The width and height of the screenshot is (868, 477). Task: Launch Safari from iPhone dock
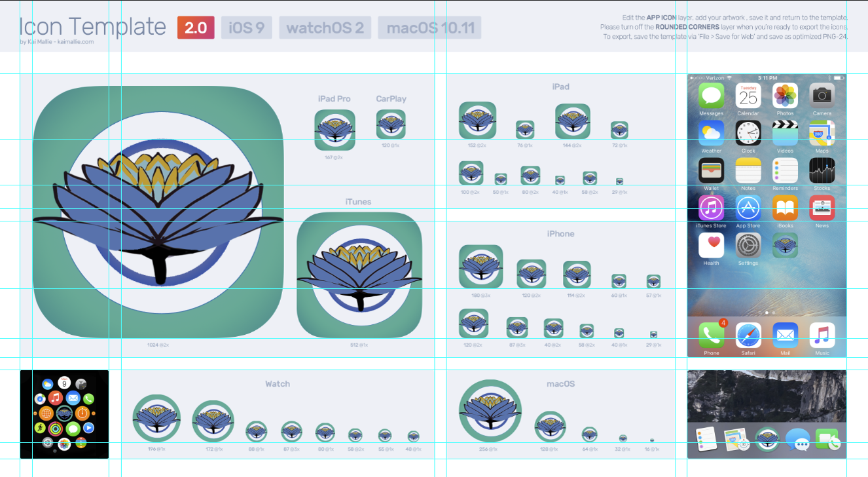pos(748,335)
